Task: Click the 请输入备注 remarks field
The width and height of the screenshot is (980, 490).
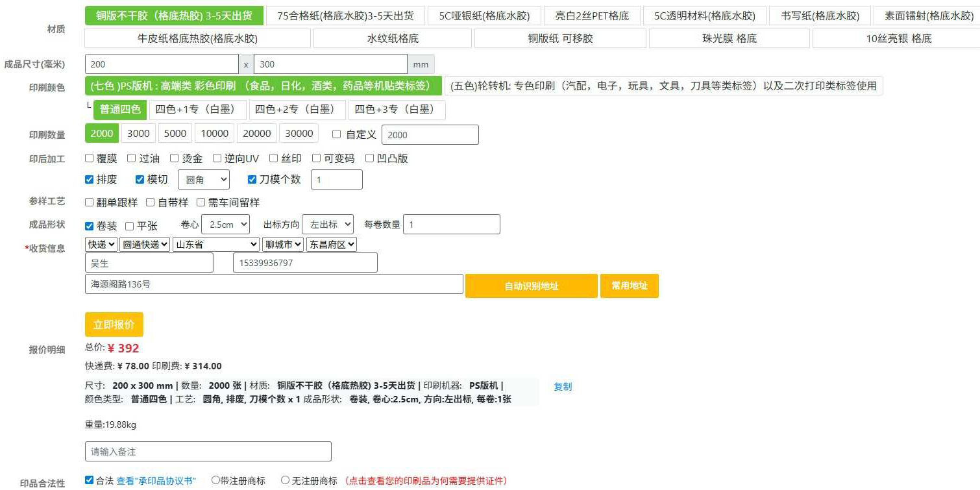Action: (x=208, y=451)
